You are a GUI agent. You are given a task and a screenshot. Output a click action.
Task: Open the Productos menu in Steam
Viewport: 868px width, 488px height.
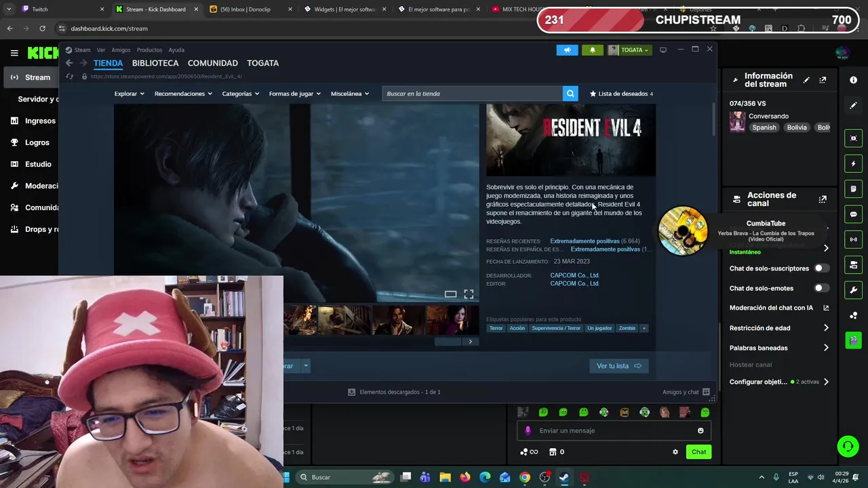pyautogui.click(x=149, y=49)
